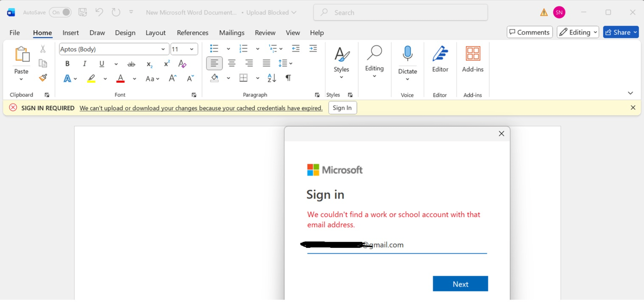
Task: Toggle Align Left paragraph alignment
Action: 214,63
